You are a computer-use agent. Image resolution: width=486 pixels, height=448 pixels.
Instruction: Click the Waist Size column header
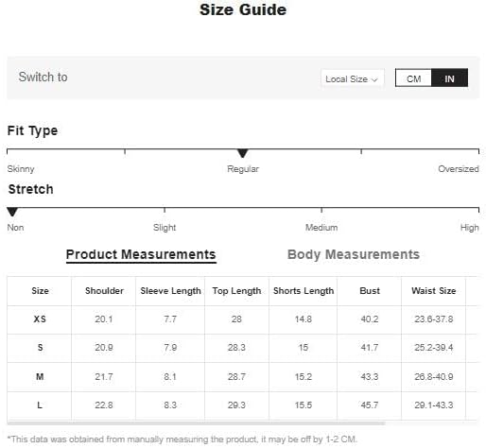(x=433, y=291)
